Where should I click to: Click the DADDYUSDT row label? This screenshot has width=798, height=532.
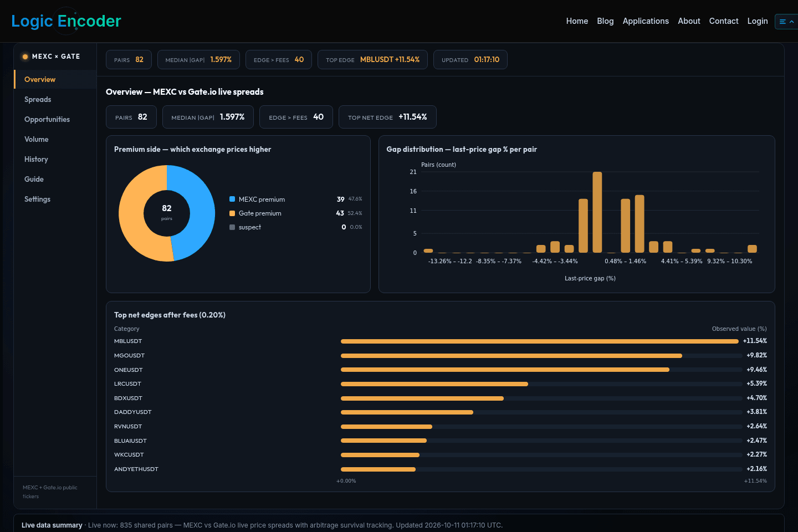[133, 412]
